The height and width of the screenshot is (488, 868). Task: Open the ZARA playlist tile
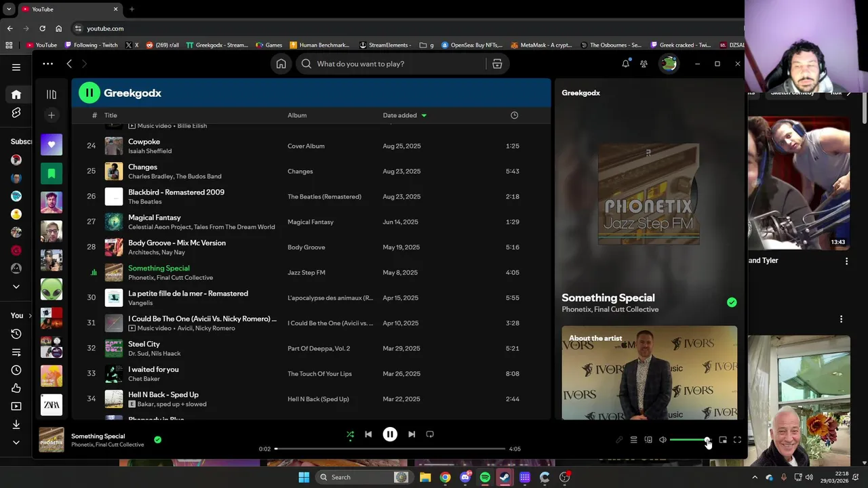pyautogui.click(x=52, y=405)
